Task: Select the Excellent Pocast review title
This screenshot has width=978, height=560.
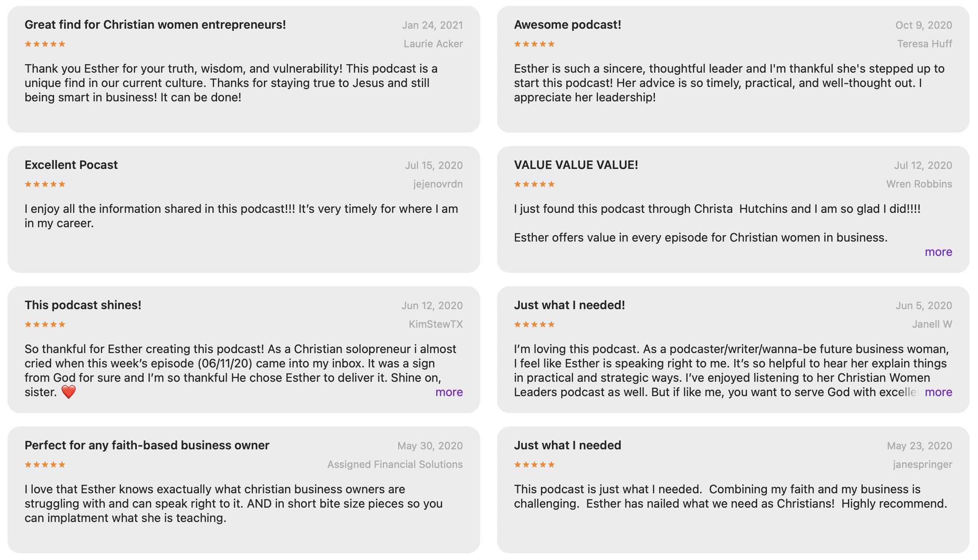Action: 71,165
